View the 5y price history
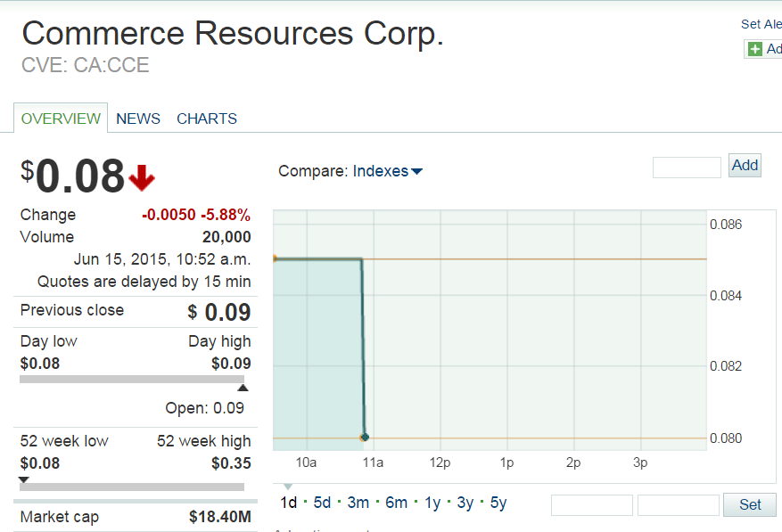 pyautogui.click(x=498, y=503)
